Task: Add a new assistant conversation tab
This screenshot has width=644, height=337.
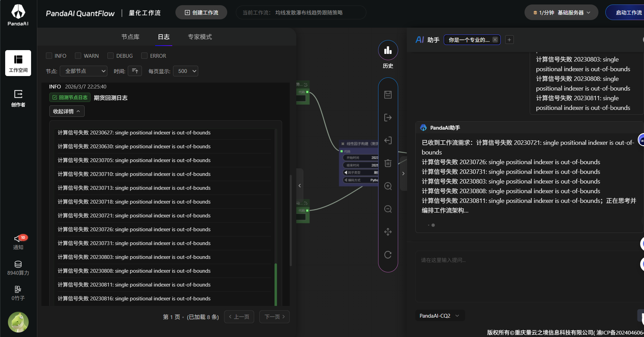Action: coord(509,40)
